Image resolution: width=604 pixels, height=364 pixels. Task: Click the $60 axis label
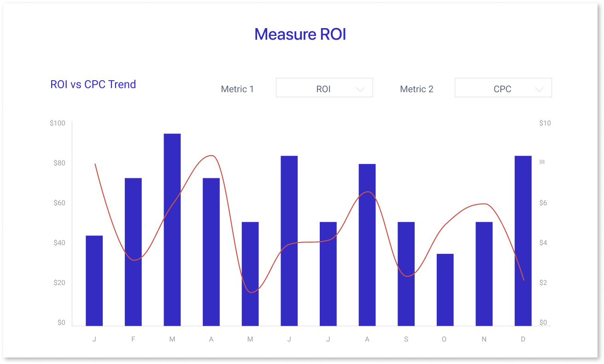tap(59, 203)
